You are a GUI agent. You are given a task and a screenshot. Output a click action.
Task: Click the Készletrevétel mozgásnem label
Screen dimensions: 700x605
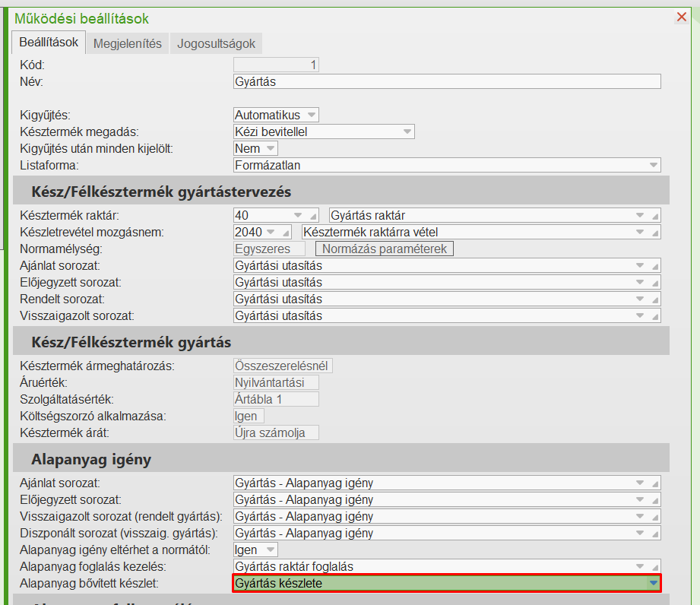coord(92,232)
